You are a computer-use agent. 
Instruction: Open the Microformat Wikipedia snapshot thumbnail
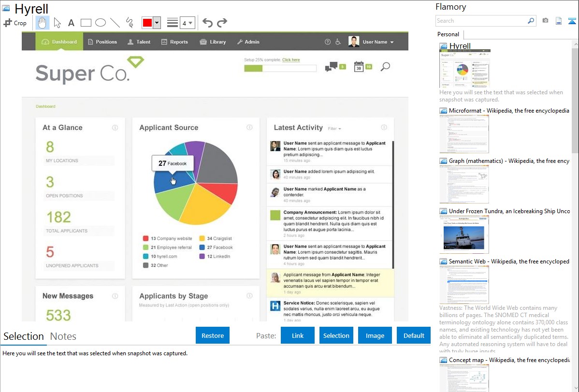point(464,134)
